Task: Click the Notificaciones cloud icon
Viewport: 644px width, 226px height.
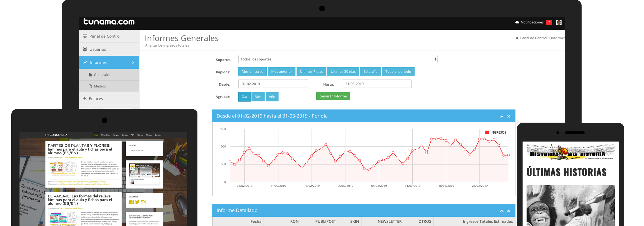Action: pos(517,22)
